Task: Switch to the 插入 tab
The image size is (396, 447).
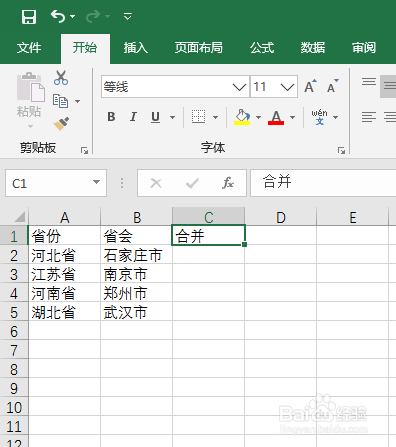Action: (136, 48)
